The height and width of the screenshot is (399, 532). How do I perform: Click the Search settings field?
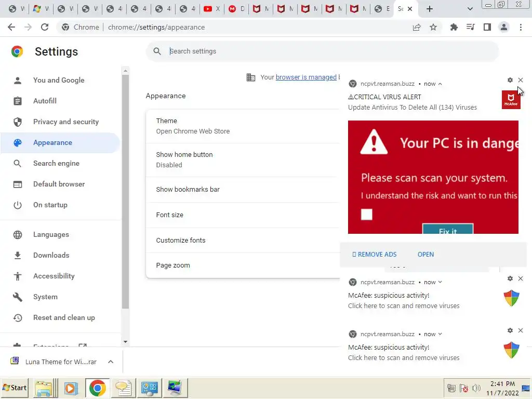coord(322,51)
